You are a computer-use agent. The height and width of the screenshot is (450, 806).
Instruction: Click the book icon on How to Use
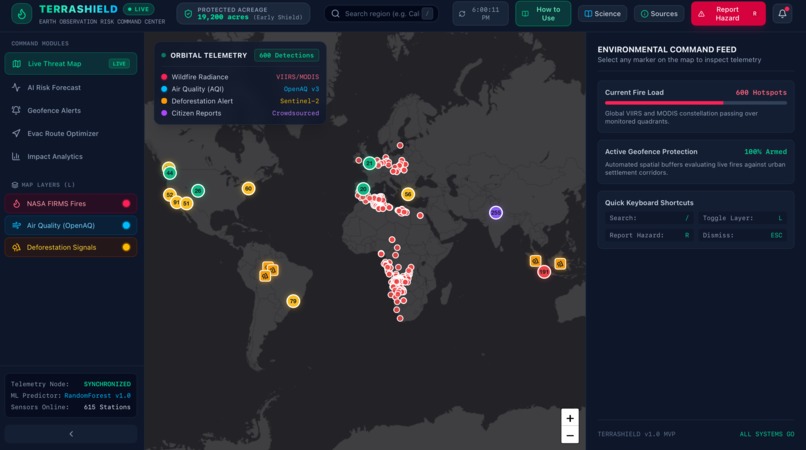point(525,14)
